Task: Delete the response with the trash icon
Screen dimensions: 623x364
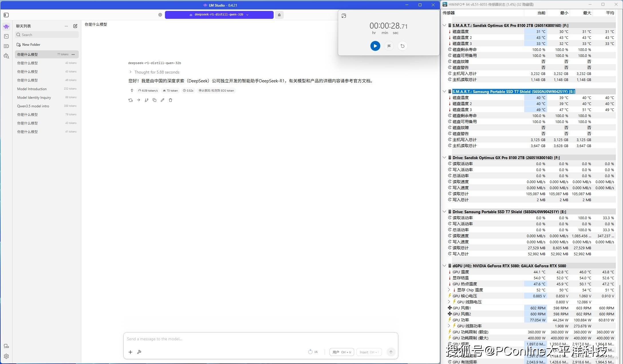Action: coord(171,100)
